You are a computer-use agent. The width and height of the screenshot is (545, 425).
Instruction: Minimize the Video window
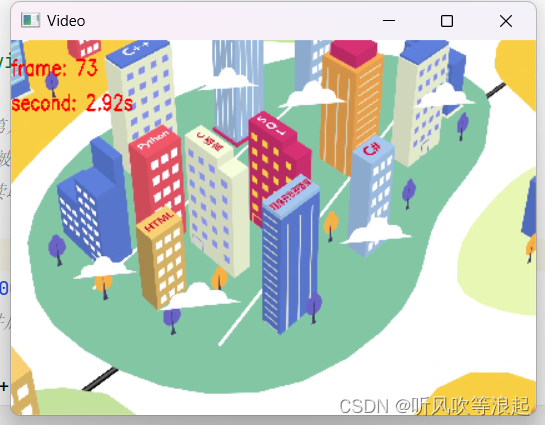389,21
